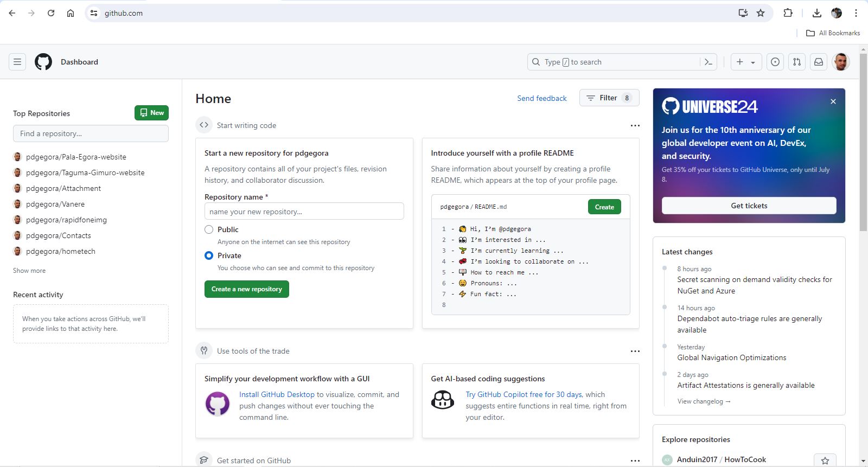868x467 pixels.
Task: Click Get tickets button
Action: 749,206
